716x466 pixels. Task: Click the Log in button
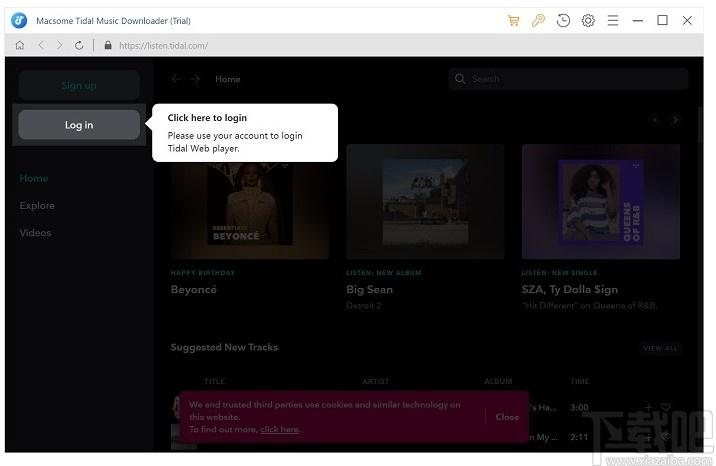79,125
